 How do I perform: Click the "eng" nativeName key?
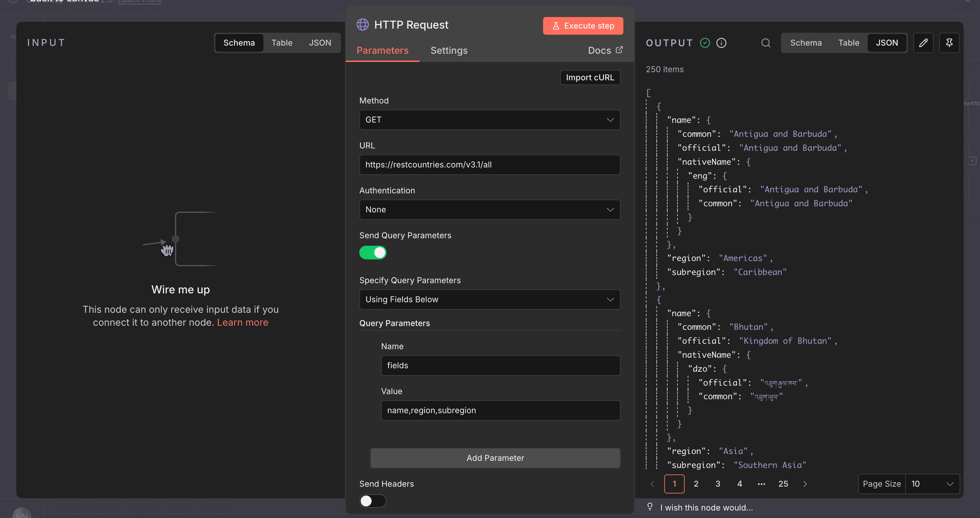pos(700,176)
